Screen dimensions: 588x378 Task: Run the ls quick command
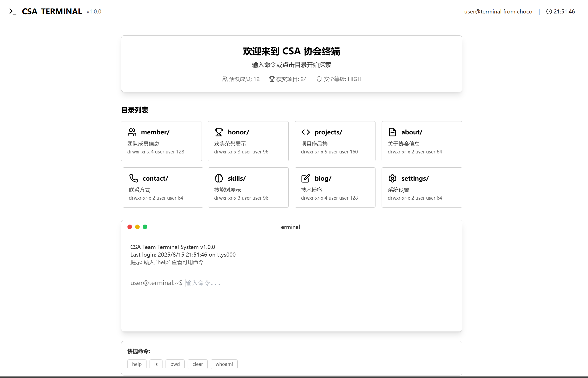tap(156, 364)
